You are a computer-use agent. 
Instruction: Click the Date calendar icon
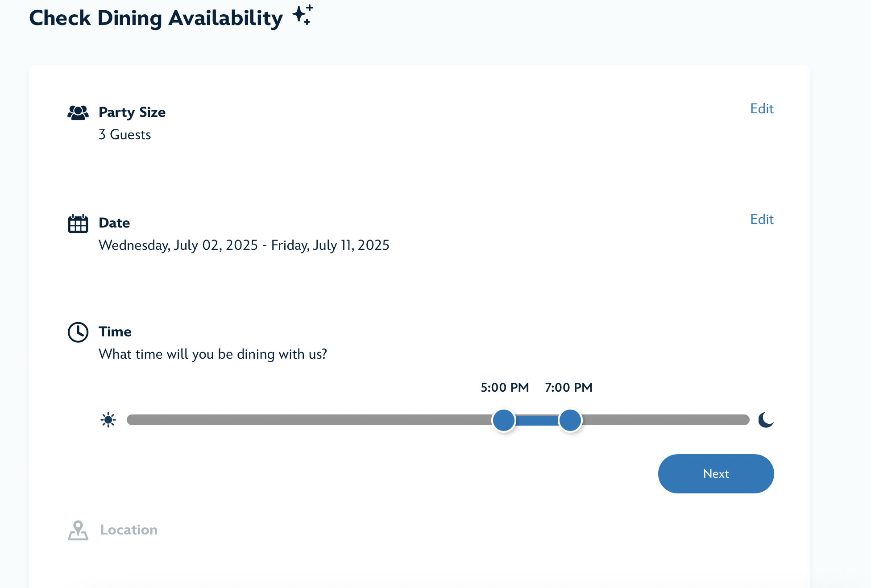coord(78,224)
